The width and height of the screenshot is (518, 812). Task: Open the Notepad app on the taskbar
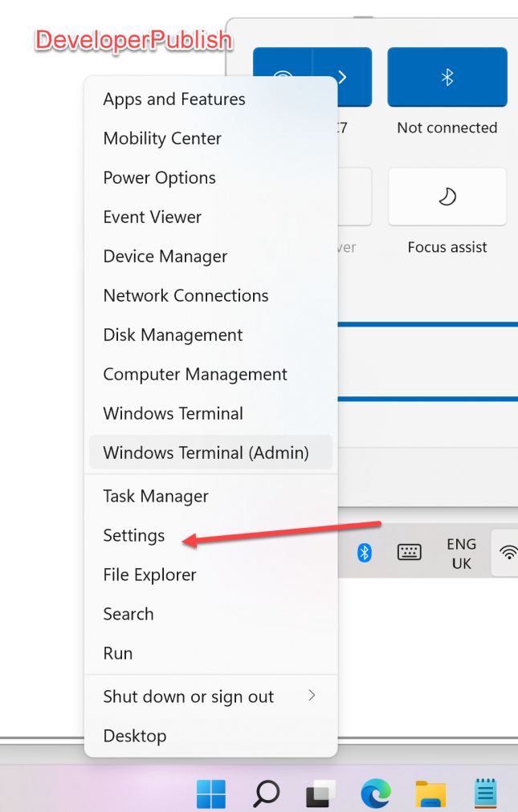click(x=485, y=794)
